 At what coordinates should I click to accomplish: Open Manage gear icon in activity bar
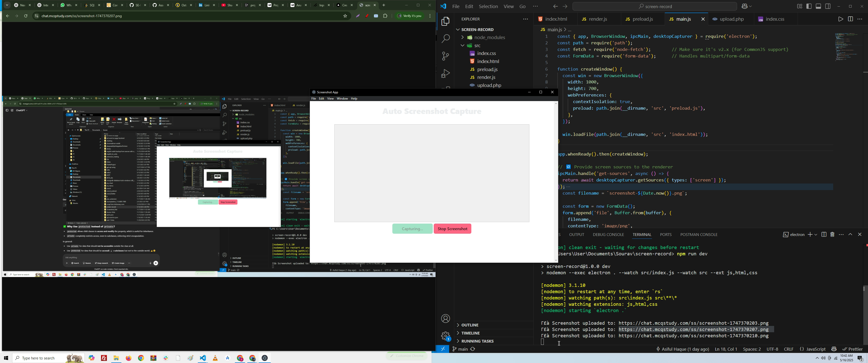(x=445, y=336)
